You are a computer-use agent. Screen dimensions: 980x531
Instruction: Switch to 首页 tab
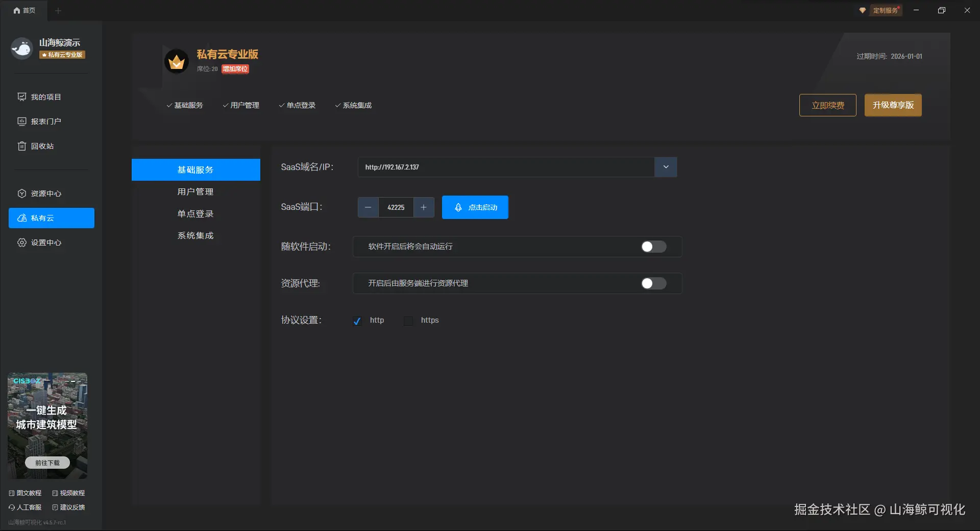pos(24,10)
